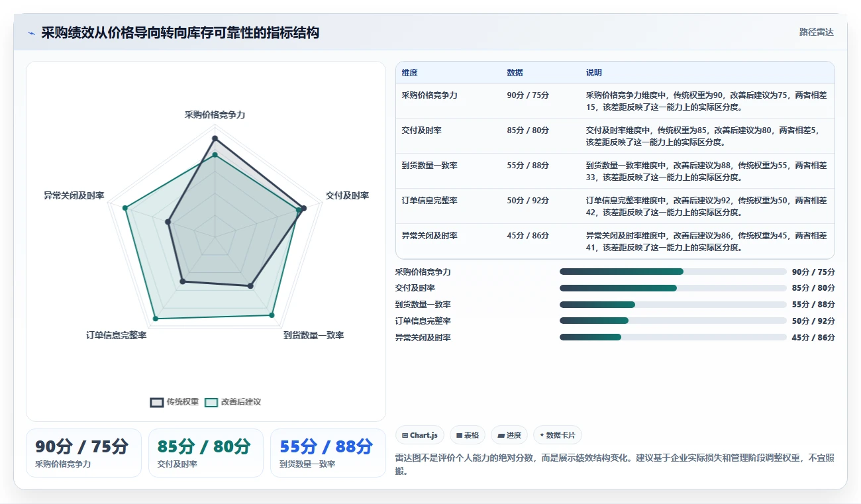This screenshot has width=861, height=504.
Task: Select the 数据卡片 chip
Action: tap(557, 435)
